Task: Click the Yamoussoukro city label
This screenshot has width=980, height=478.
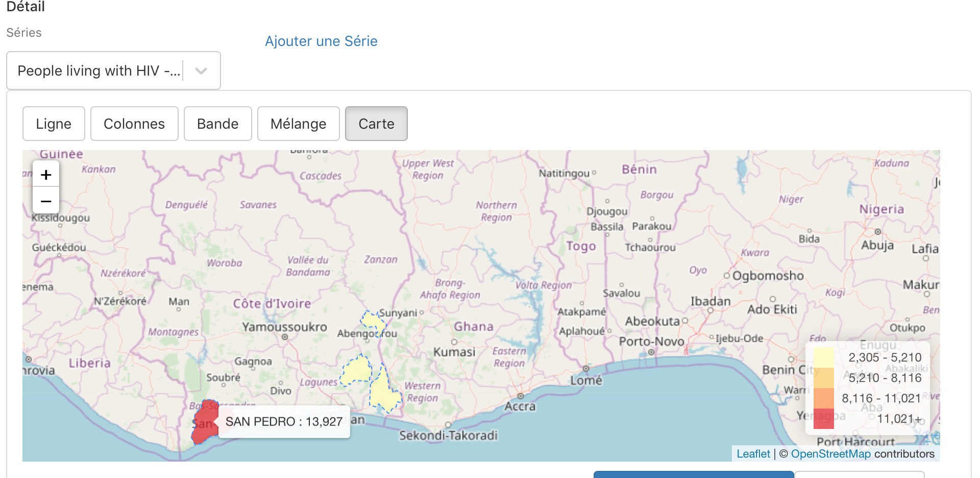Action: 284,327
